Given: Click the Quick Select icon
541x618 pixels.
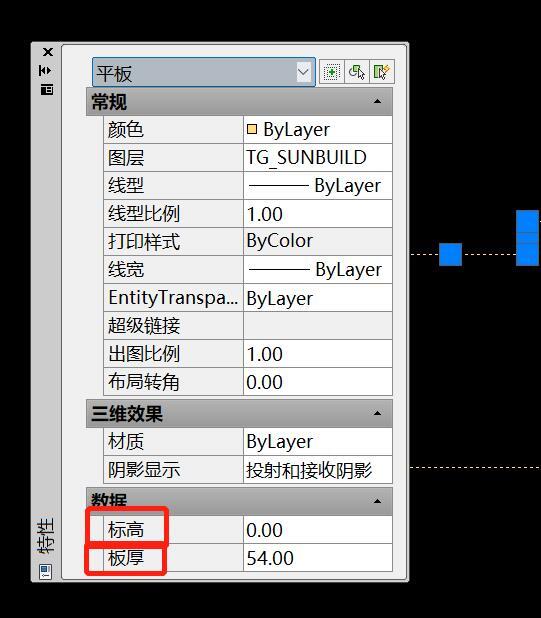Looking at the screenshot, I should point(382,72).
